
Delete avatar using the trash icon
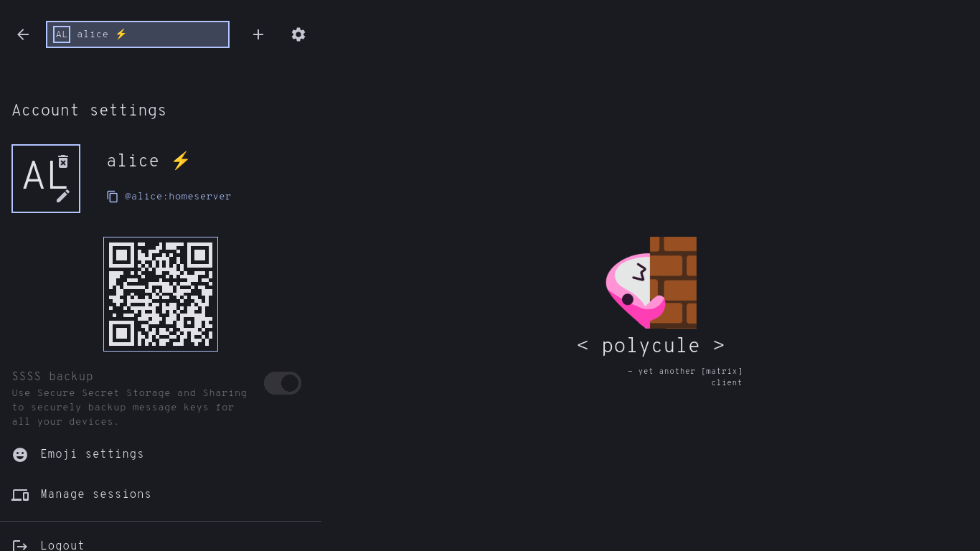63,161
